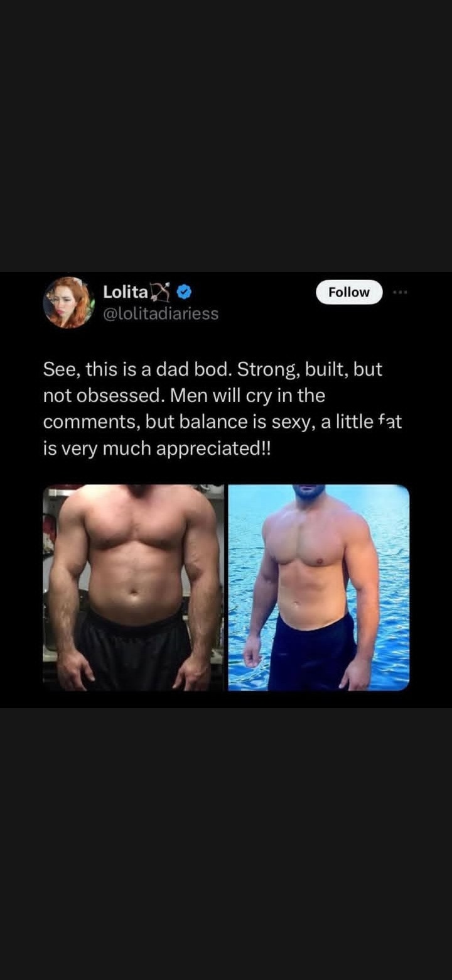The width and height of the screenshot is (452, 980).
Task: Click the display name Lolita
Action: point(126,292)
